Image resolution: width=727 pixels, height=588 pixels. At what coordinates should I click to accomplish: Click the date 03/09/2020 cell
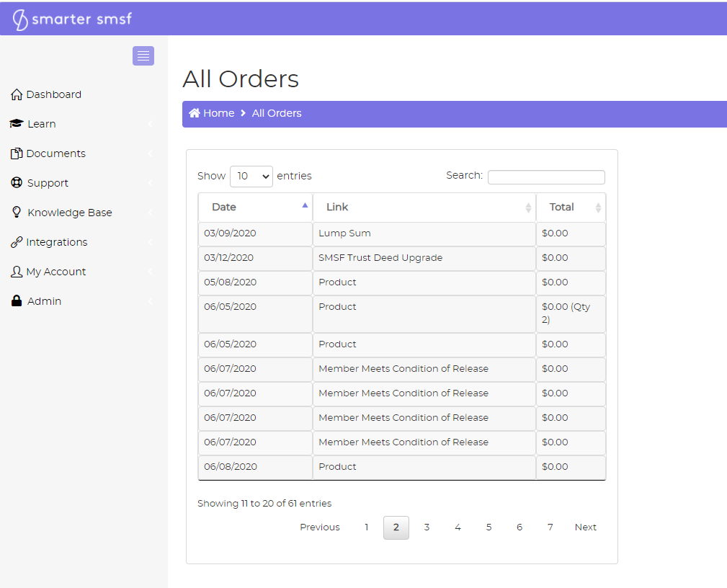coord(256,233)
